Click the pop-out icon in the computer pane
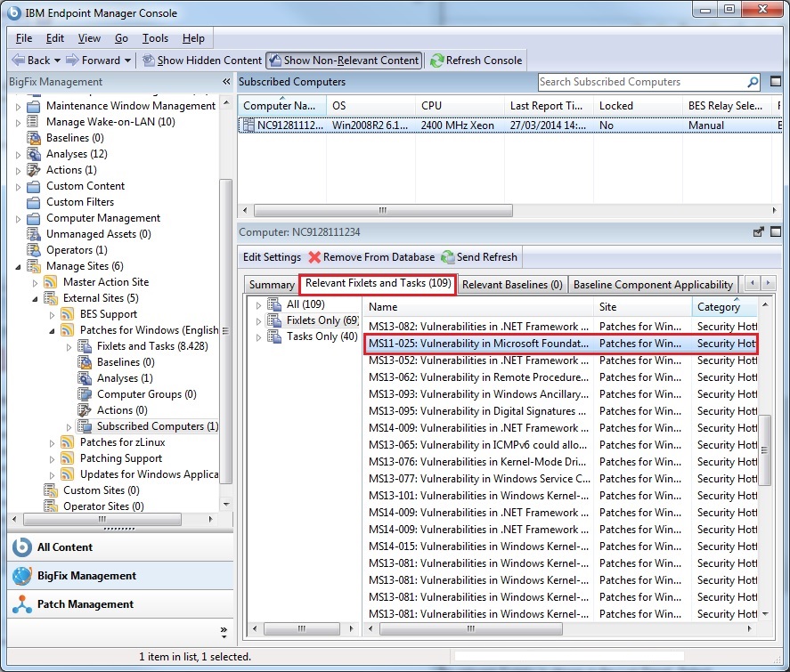Screen dimensions: 790x672 click(758, 232)
